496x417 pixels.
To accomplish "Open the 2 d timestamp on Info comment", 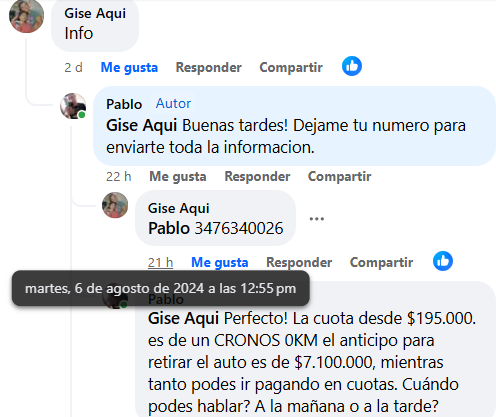I will 73,68.
